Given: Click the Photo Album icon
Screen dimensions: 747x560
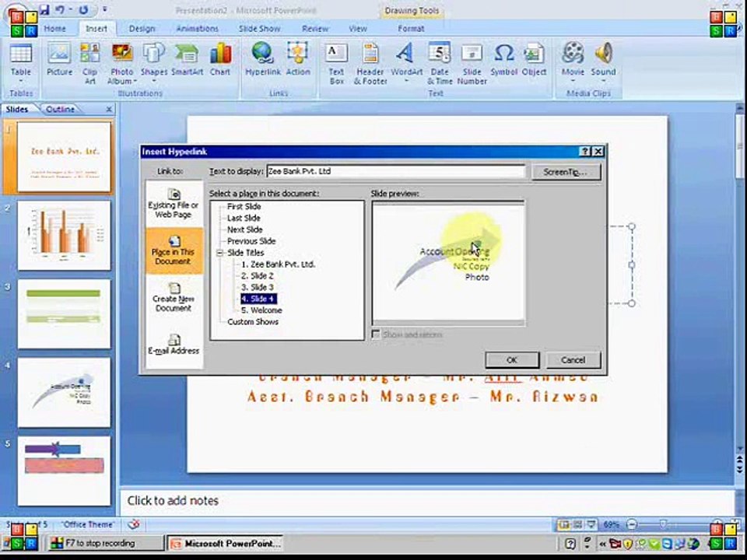Looking at the screenshot, I should pyautogui.click(x=122, y=54).
